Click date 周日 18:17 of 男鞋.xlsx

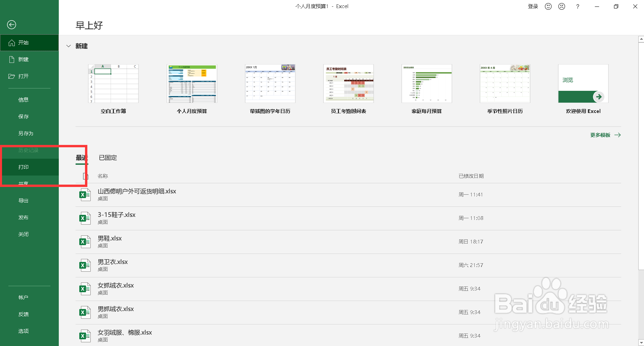tap(471, 242)
